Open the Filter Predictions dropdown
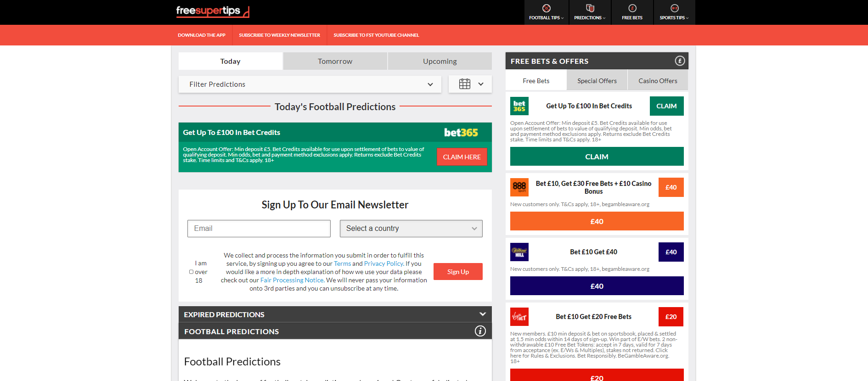 [310, 84]
